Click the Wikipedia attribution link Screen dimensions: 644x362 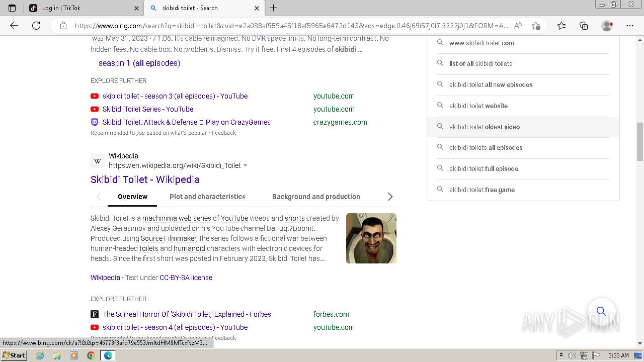pyautogui.click(x=105, y=278)
